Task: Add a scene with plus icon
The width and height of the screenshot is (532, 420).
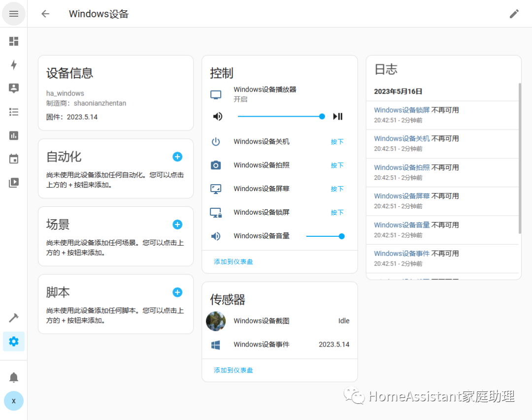Action: [177, 225]
